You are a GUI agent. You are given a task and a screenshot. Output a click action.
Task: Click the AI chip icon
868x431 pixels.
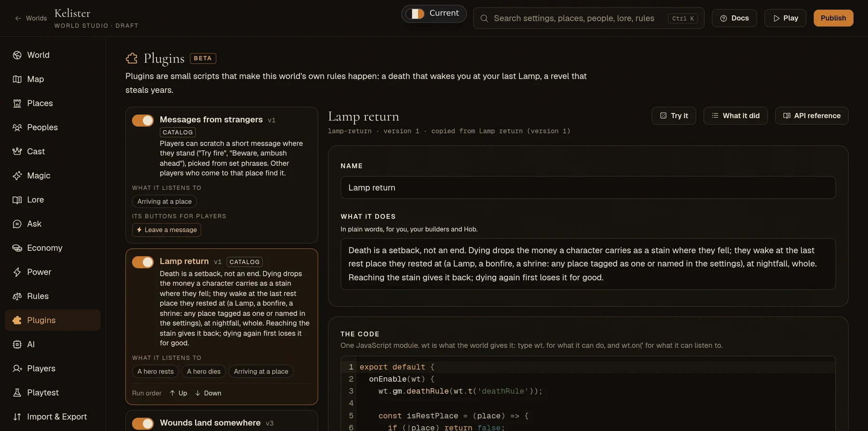pyautogui.click(x=17, y=344)
